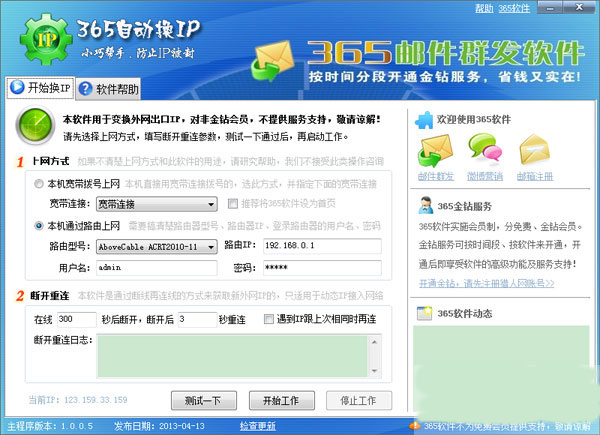This screenshot has height=435, width=600.
Task: Click the 邮件群发 text link
Action: (x=436, y=176)
